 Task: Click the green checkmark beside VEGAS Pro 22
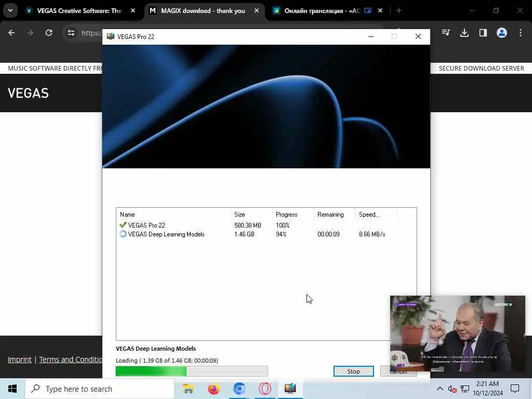pyautogui.click(x=123, y=225)
